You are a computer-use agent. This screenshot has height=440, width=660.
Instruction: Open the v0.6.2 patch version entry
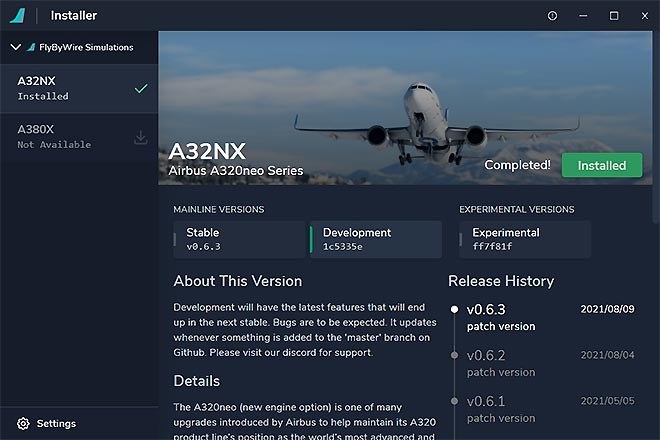[x=500, y=362]
